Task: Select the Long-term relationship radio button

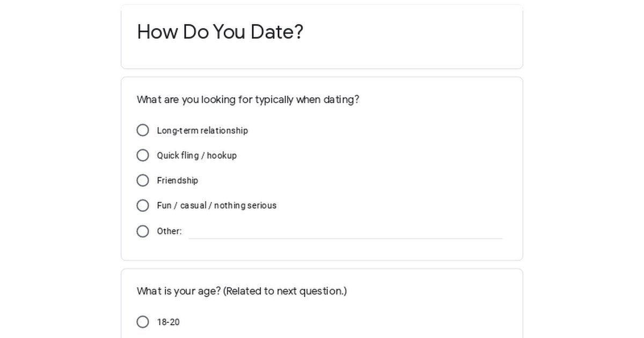Action: click(x=143, y=130)
